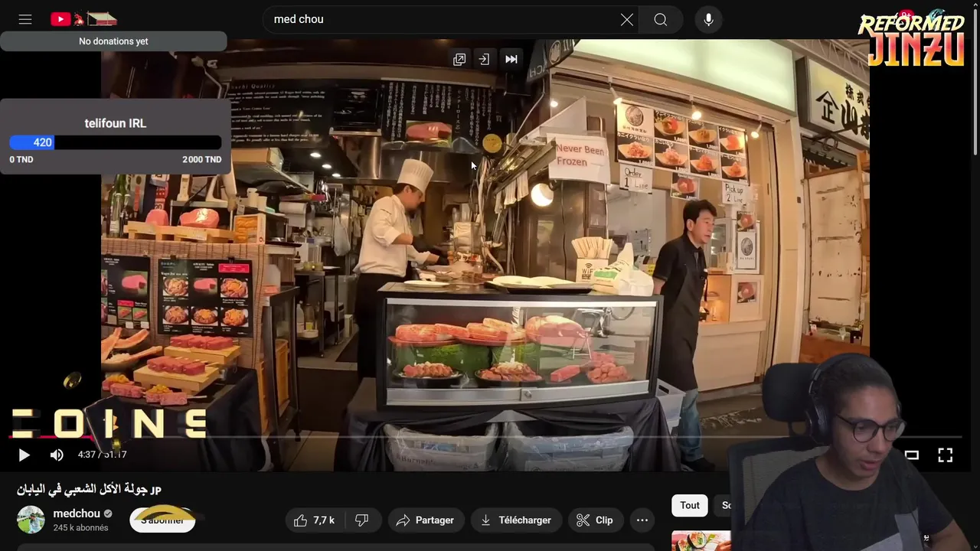Clear the search text with X
Screen dimensions: 980x551
[x=627, y=19]
